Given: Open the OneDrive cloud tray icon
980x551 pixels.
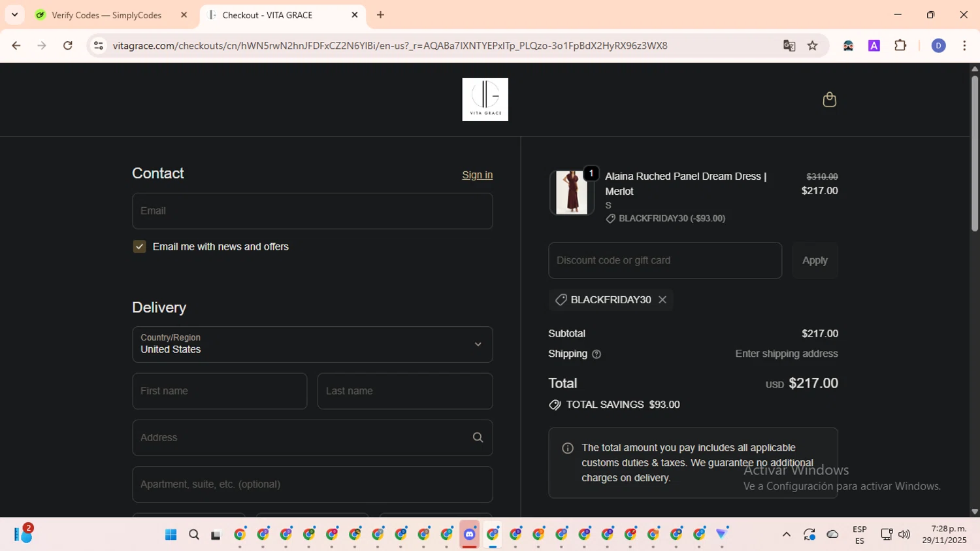Looking at the screenshot, I should pos(832,535).
